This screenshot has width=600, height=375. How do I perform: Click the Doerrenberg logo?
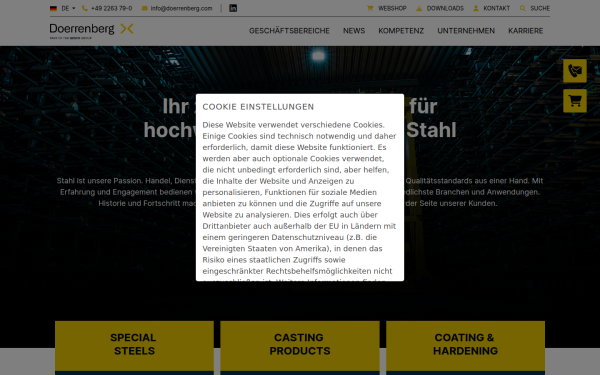pos(91,31)
